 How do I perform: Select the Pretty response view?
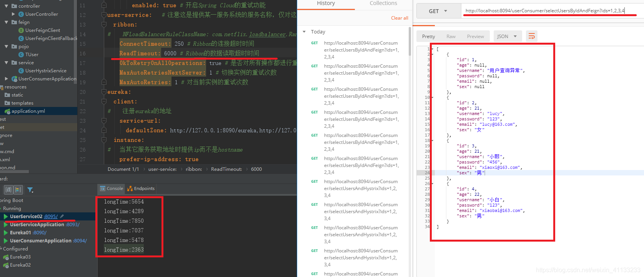428,37
